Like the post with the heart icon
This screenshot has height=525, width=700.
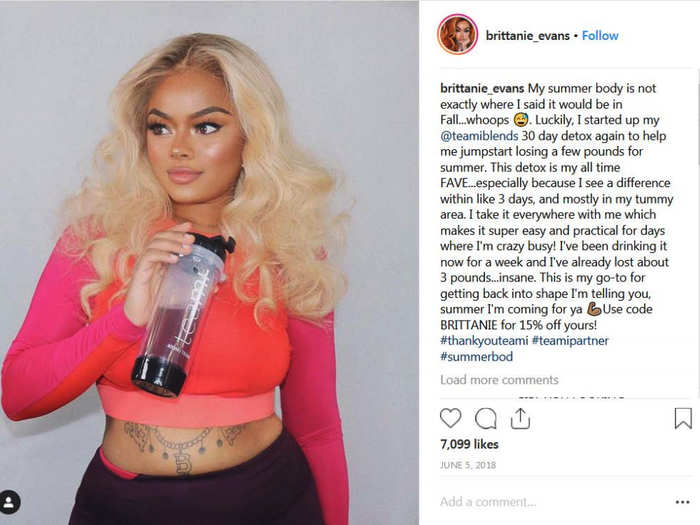(450, 418)
